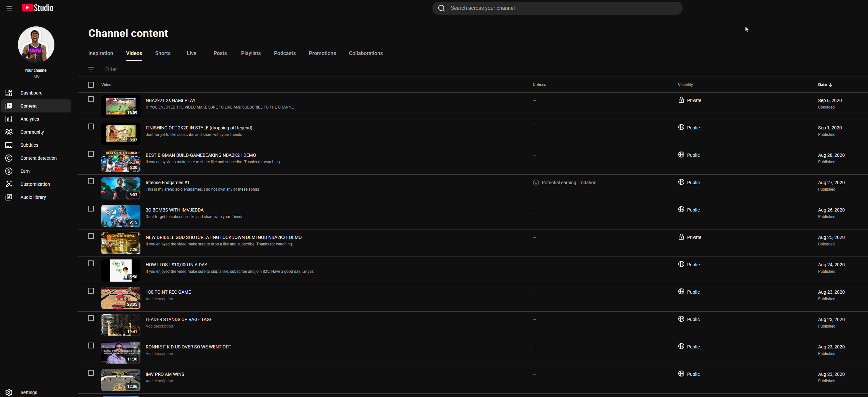Viewport: 868px width, 397px height.
Task: Check the NEW DRIBBLE GOD row
Action: coord(91,236)
